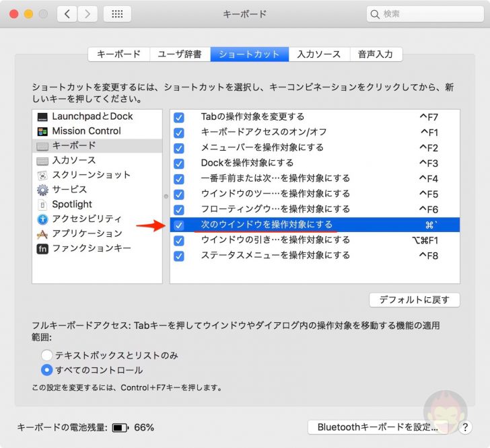Click the 66% battery percentage text
Screen dimensions: 490x448
click(144, 427)
